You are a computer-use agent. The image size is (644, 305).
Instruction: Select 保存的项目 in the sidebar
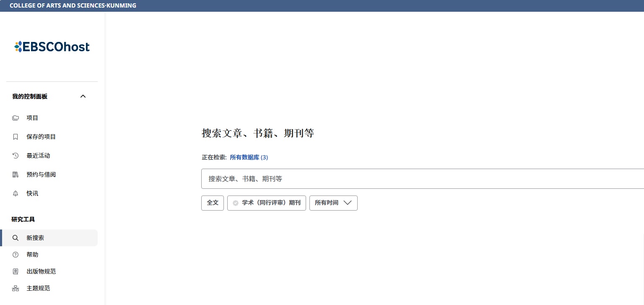[49, 137]
